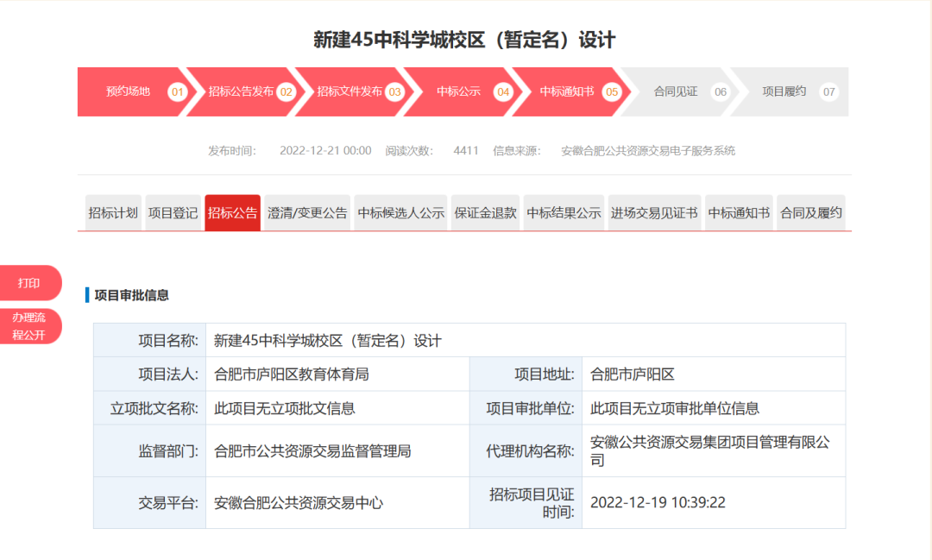Click the 项目名称: label

(x=168, y=341)
